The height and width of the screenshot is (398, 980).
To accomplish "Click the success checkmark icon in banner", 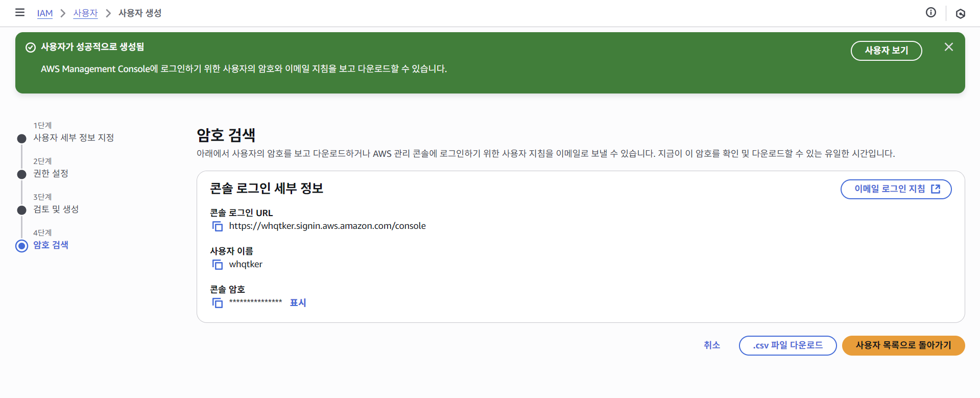I will [31, 48].
